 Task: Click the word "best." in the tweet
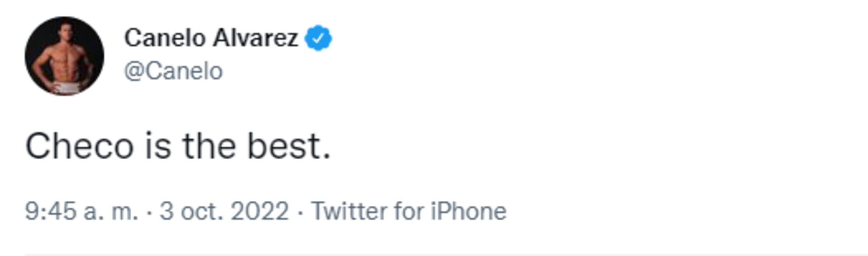coord(289,146)
